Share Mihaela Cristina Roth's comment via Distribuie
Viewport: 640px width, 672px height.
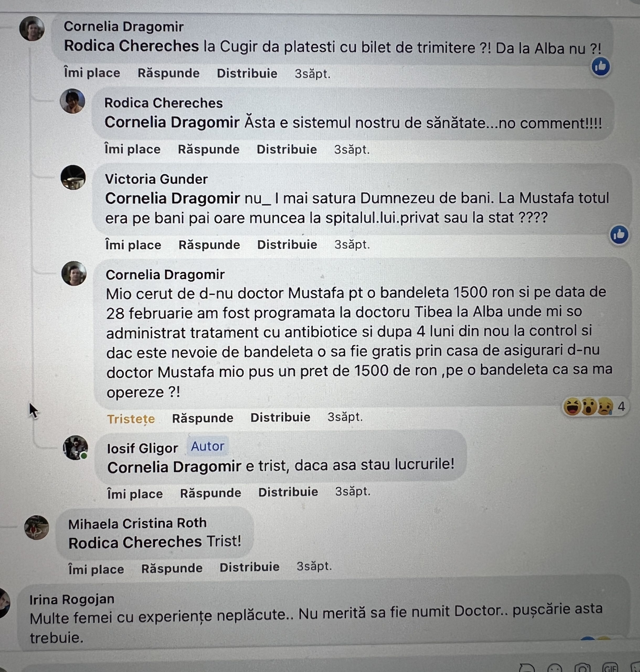point(249,567)
